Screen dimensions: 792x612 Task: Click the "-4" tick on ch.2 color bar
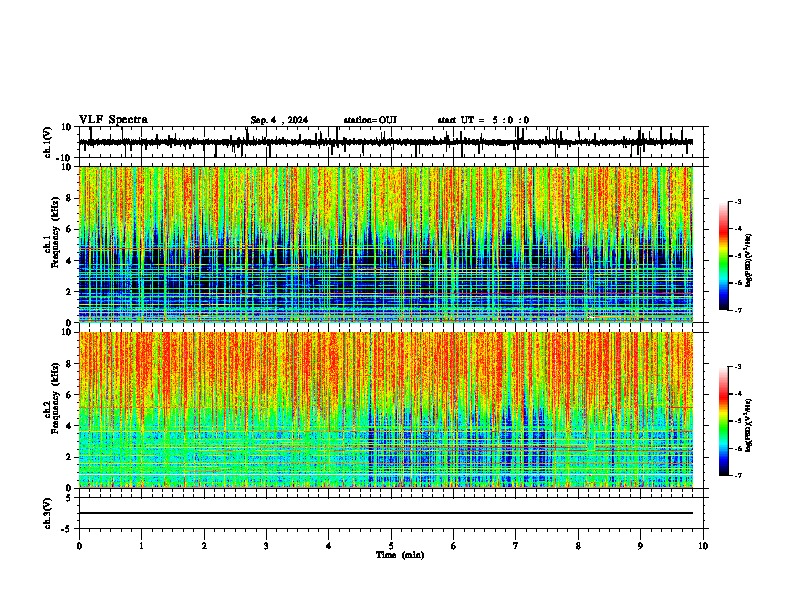pyautogui.click(x=737, y=394)
